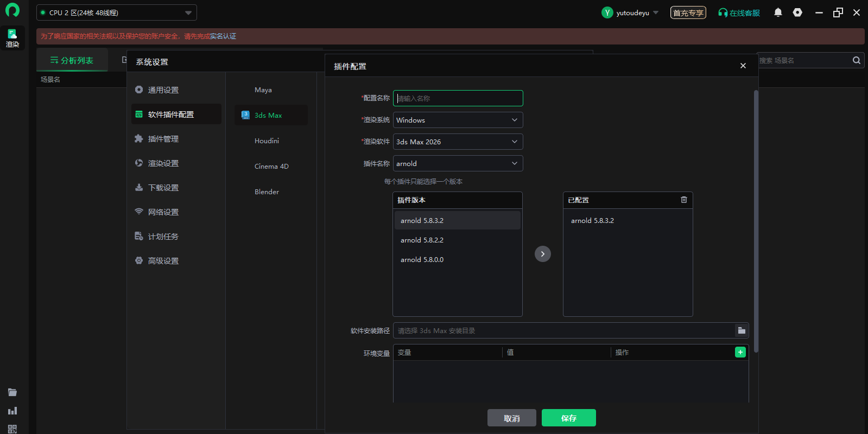Expand the 3ds Max 2026 software dropdown

(458, 142)
